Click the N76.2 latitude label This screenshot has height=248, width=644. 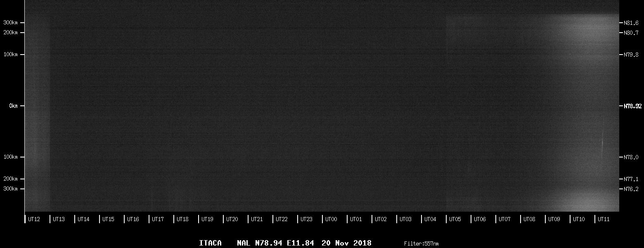[631, 189]
